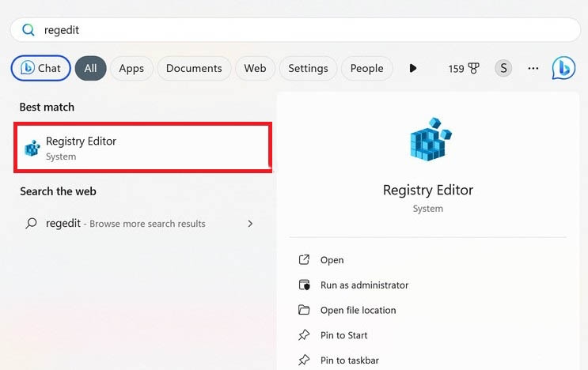Click the Open file location folder icon
This screenshot has height=370, width=588.
coord(304,310)
